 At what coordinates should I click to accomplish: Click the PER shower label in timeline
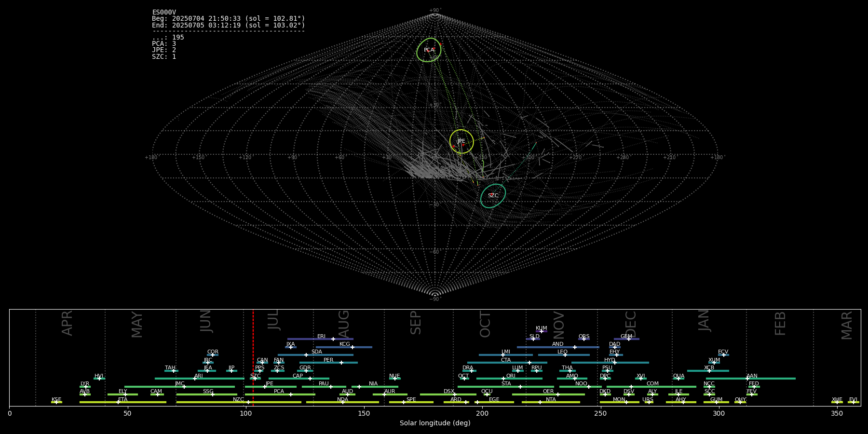tap(328, 360)
